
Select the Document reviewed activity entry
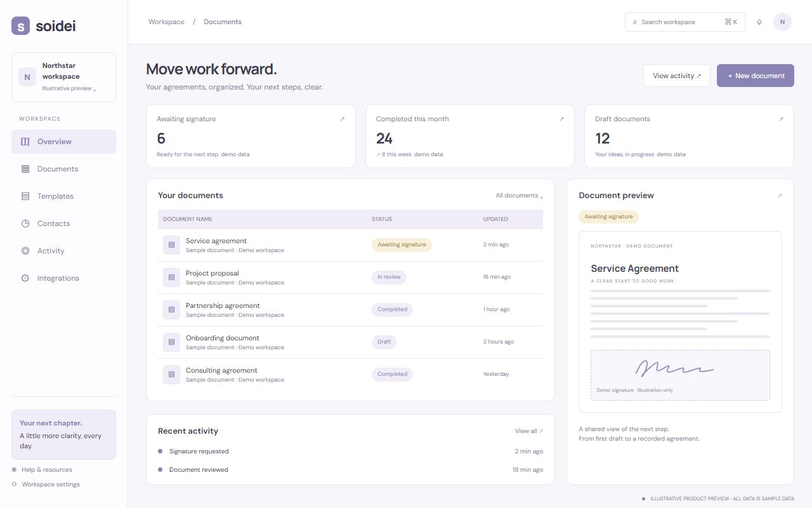coord(350,470)
